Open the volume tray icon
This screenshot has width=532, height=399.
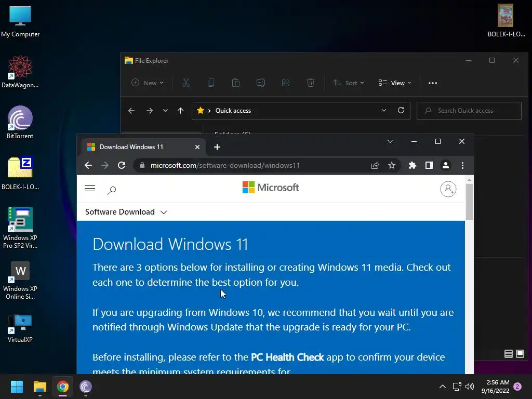[470, 387]
